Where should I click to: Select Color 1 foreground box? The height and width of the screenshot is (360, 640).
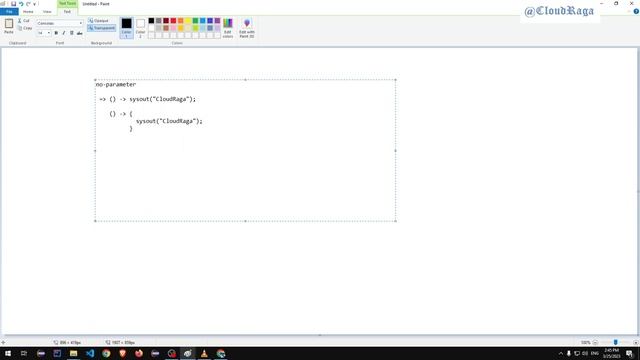coord(127,28)
